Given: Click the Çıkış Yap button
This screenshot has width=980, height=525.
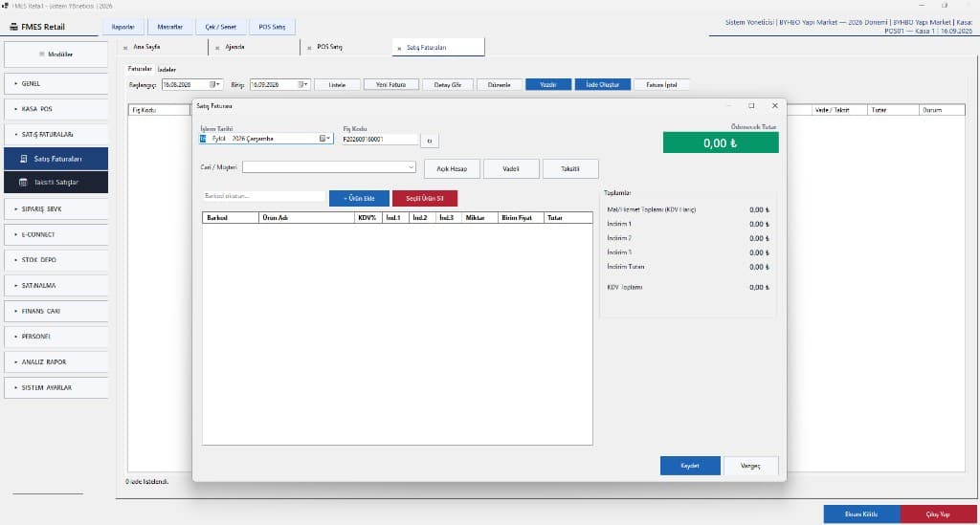Looking at the screenshot, I should 938,514.
